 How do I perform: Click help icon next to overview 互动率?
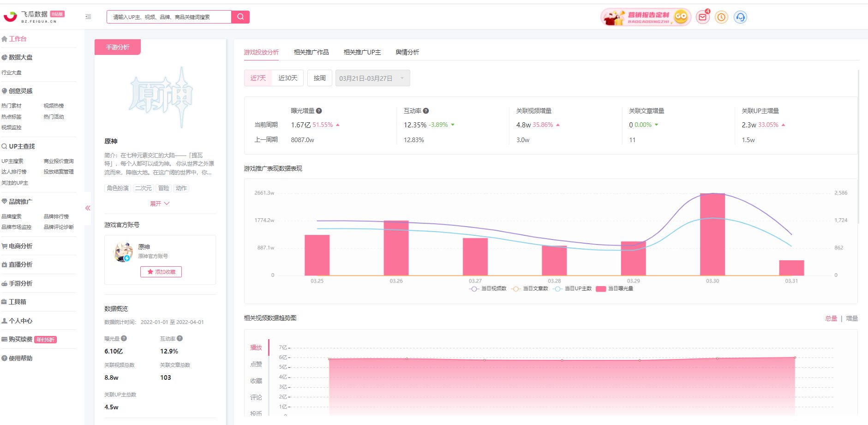[180, 338]
